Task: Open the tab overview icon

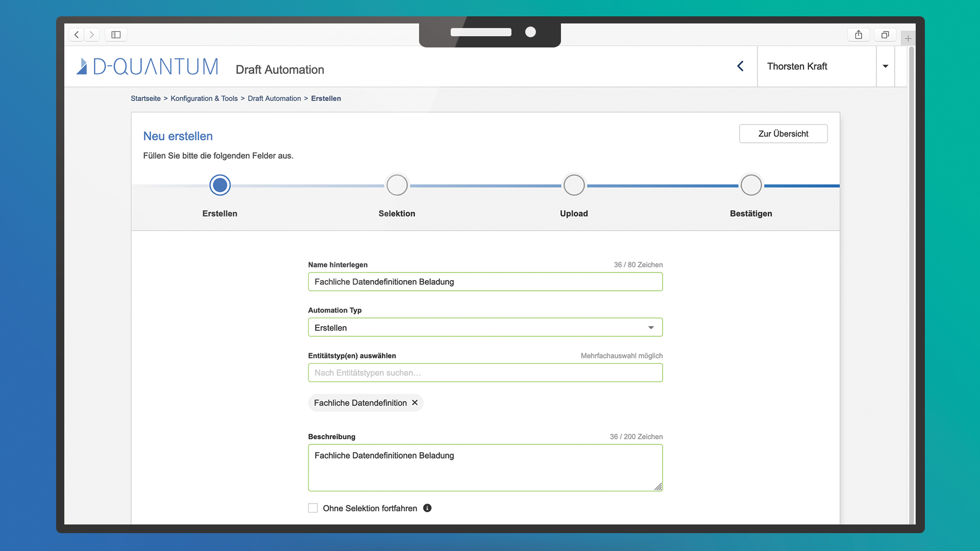Action: [x=885, y=35]
